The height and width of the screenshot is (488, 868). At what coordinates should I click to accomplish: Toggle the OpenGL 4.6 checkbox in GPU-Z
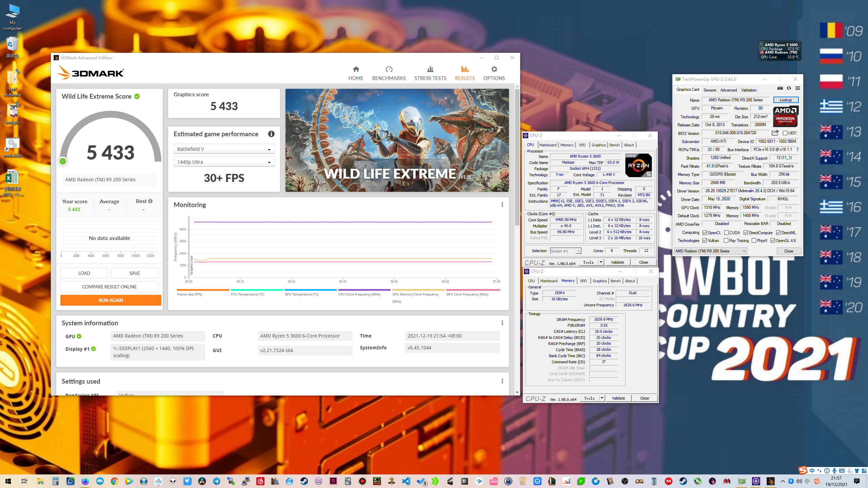[773, 240]
